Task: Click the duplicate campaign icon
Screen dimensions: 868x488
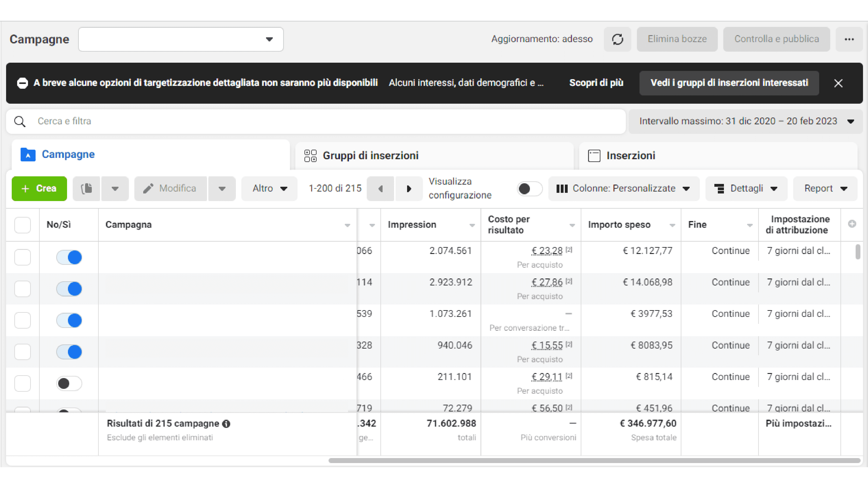Action: point(87,188)
